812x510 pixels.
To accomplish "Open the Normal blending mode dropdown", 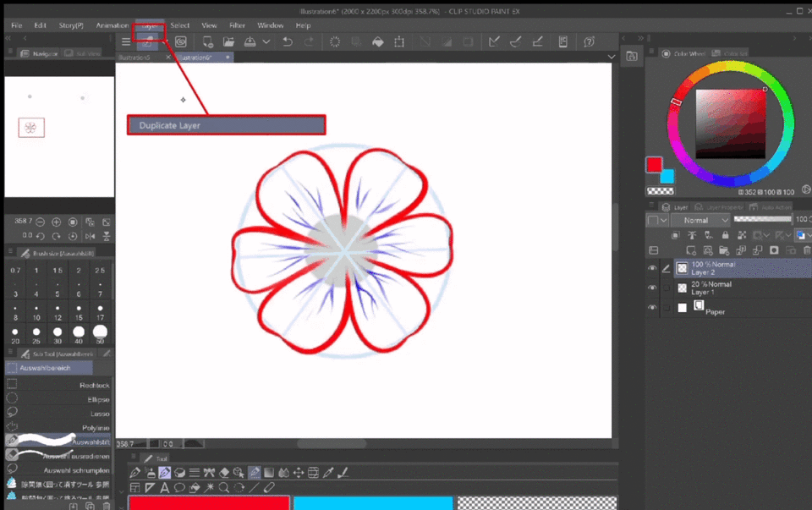I will [700, 220].
